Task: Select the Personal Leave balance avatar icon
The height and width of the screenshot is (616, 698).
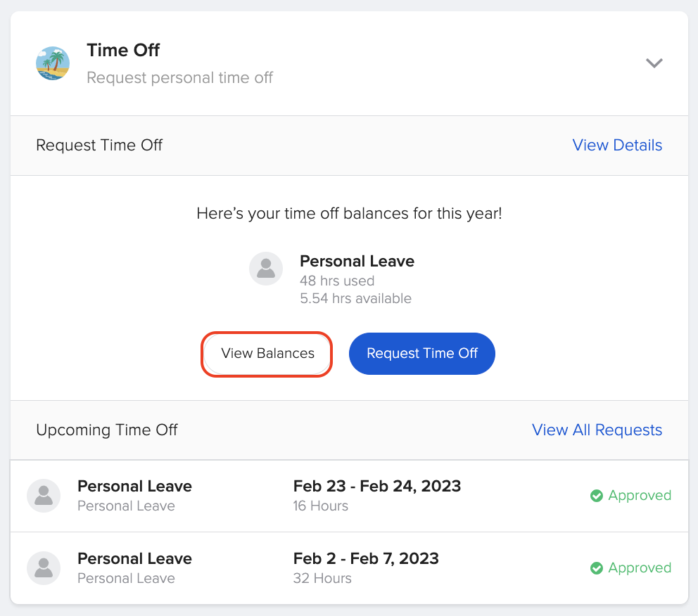Action: point(266,269)
